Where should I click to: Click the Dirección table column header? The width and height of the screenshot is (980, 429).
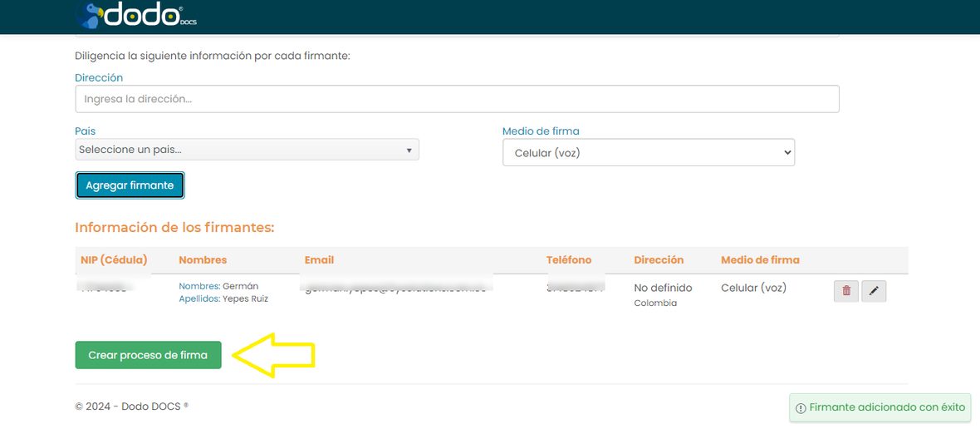[x=659, y=260]
